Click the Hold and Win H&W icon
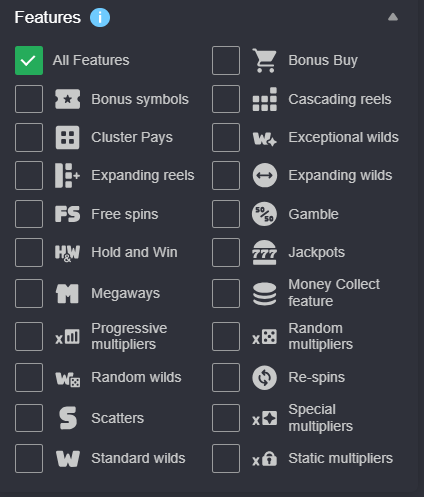424x497 pixels. click(x=67, y=253)
